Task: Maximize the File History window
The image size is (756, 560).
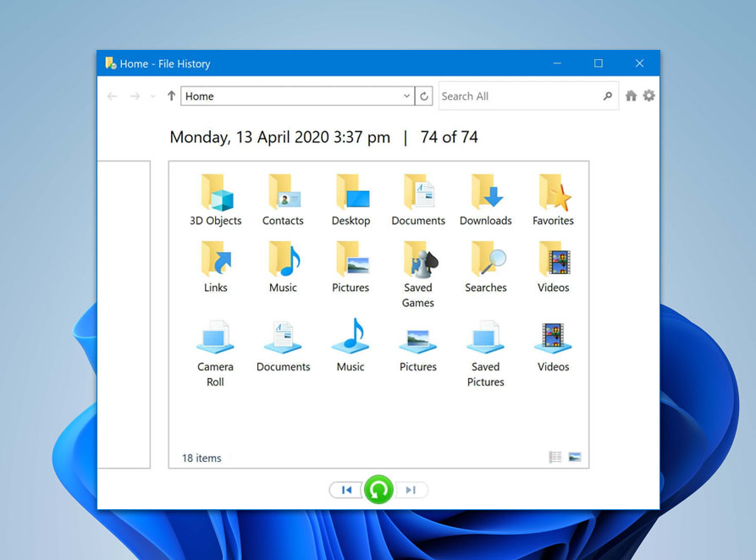Action: click(599, 63)
